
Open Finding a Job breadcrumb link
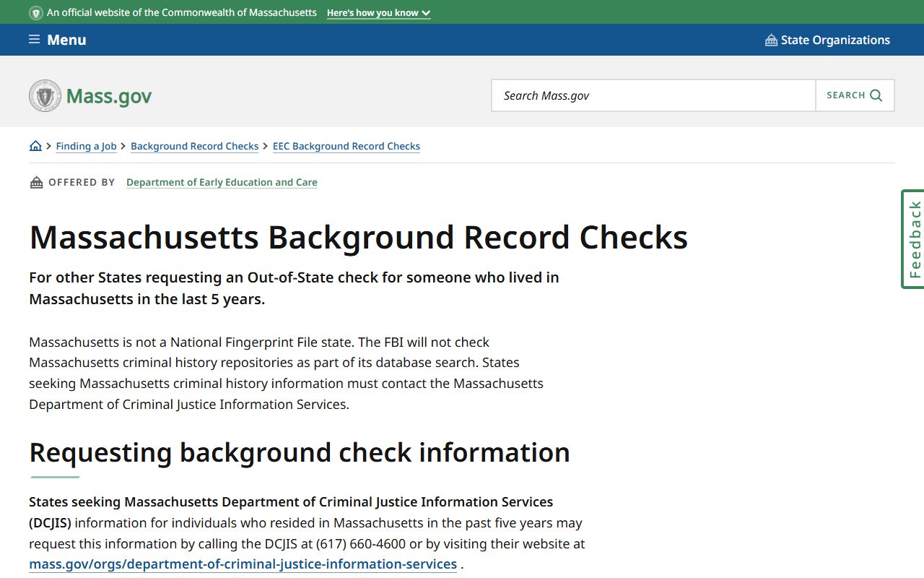point(86,146)
